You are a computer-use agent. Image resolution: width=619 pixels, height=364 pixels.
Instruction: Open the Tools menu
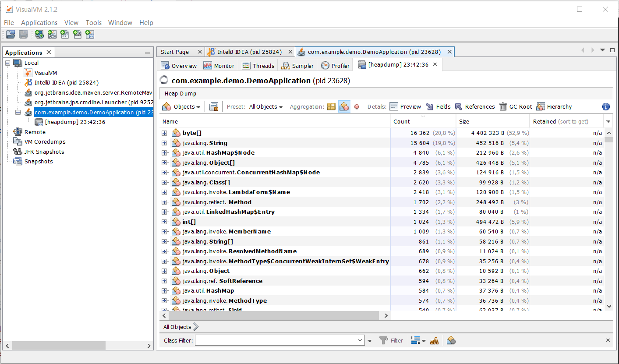click(93, 23)
